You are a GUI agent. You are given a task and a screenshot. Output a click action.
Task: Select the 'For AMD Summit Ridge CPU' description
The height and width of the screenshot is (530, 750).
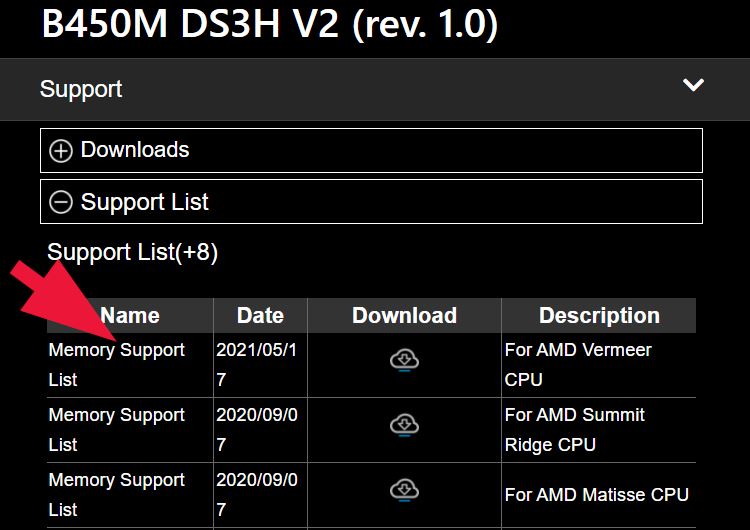coord(575,429)
